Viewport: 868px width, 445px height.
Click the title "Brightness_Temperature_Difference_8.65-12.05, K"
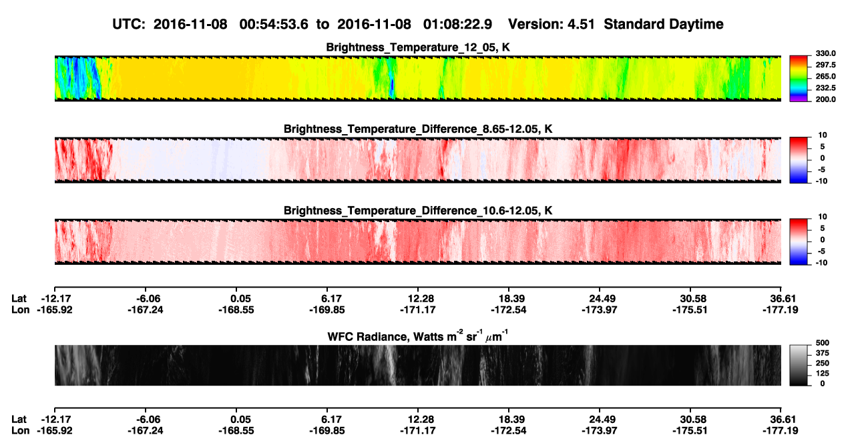pyautogui.click(x=418, y=129)
